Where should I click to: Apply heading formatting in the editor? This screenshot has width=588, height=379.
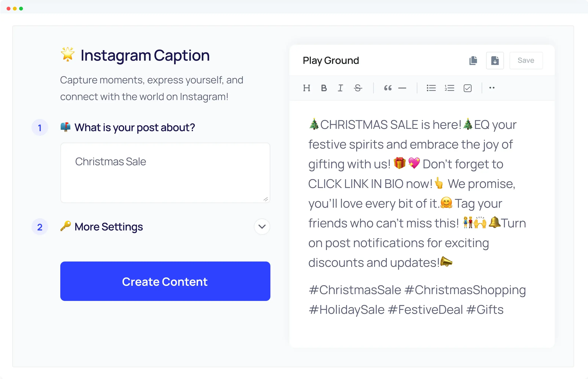click(307, 88)
